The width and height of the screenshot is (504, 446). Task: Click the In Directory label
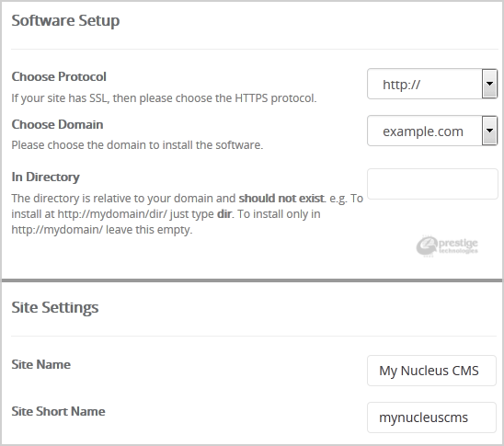coord(45,177)
